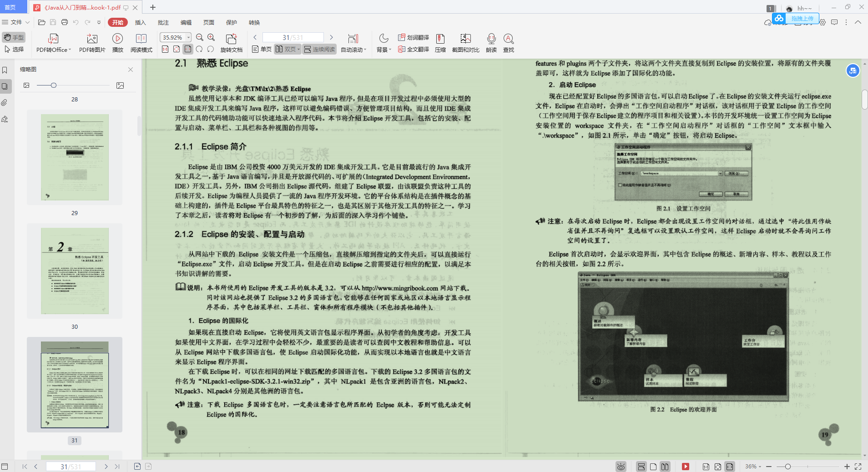The image size is (868, 472).
Task: Open attachments panel in sidebar
Action: pos(5,103)
